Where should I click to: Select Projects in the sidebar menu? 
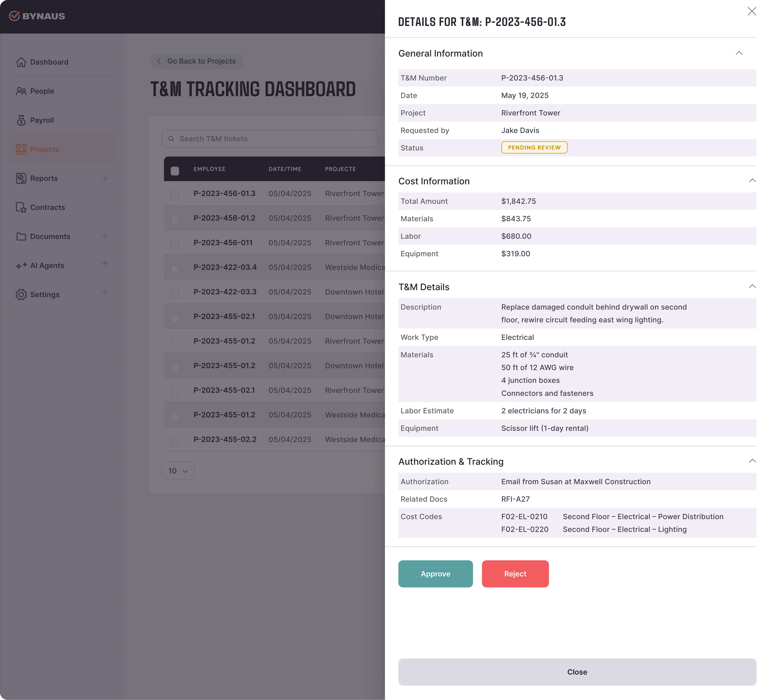tap(44, 149)
